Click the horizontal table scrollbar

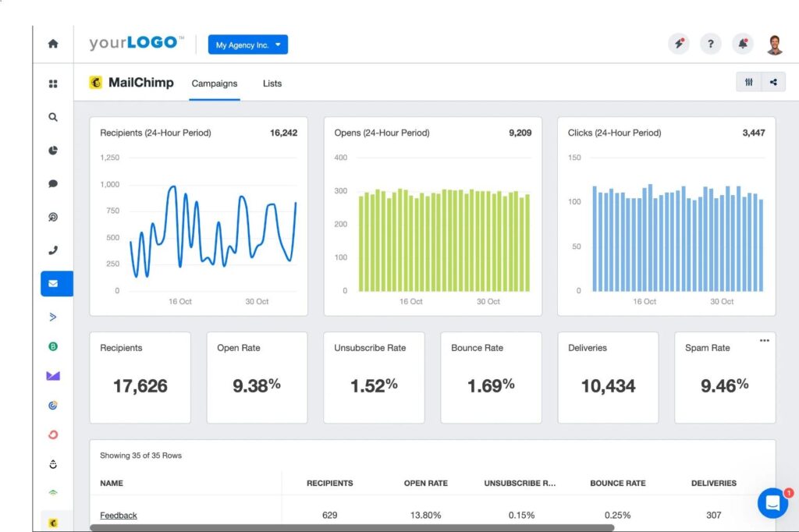pyautogui.click(x=351, y=528)
